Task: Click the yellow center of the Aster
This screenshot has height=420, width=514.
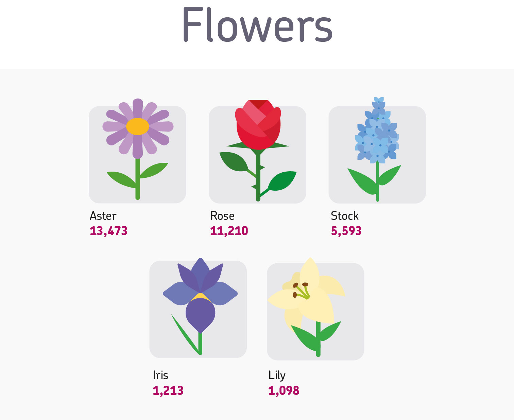Action: point(138,126)
